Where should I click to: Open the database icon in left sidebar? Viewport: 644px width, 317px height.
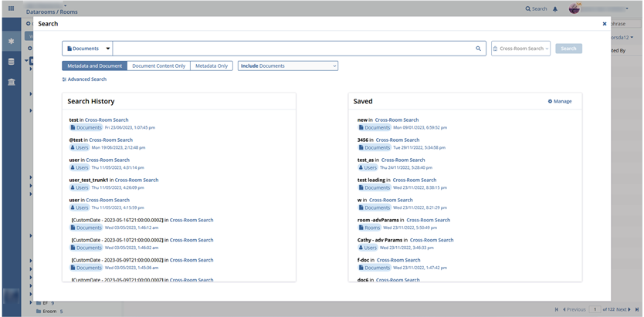11,61
